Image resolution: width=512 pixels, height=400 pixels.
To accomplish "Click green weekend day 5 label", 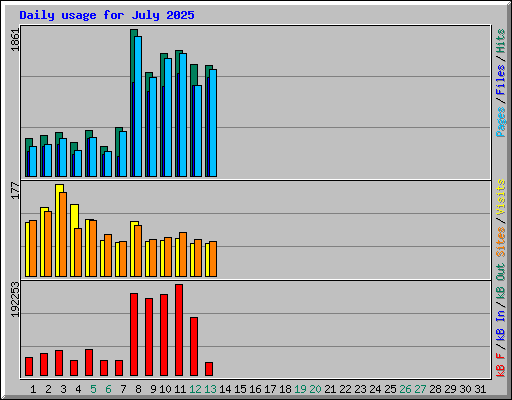I will (93, 389).
